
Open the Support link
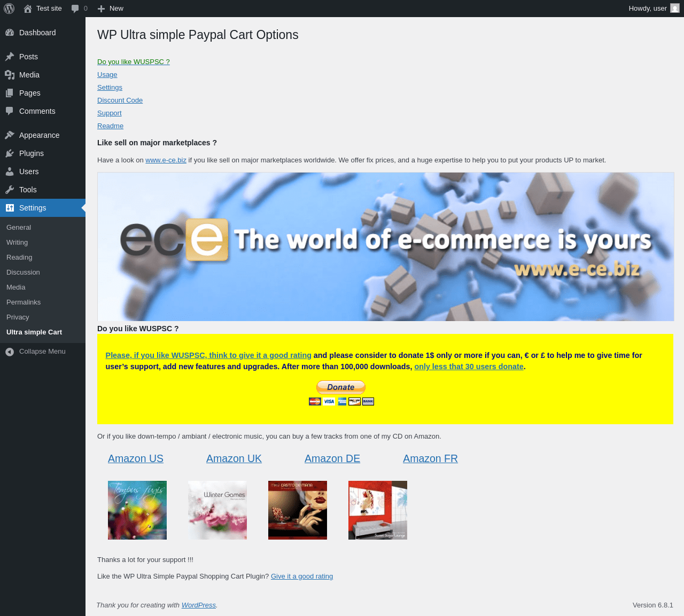pyautogui.click(x=109, y=113)
